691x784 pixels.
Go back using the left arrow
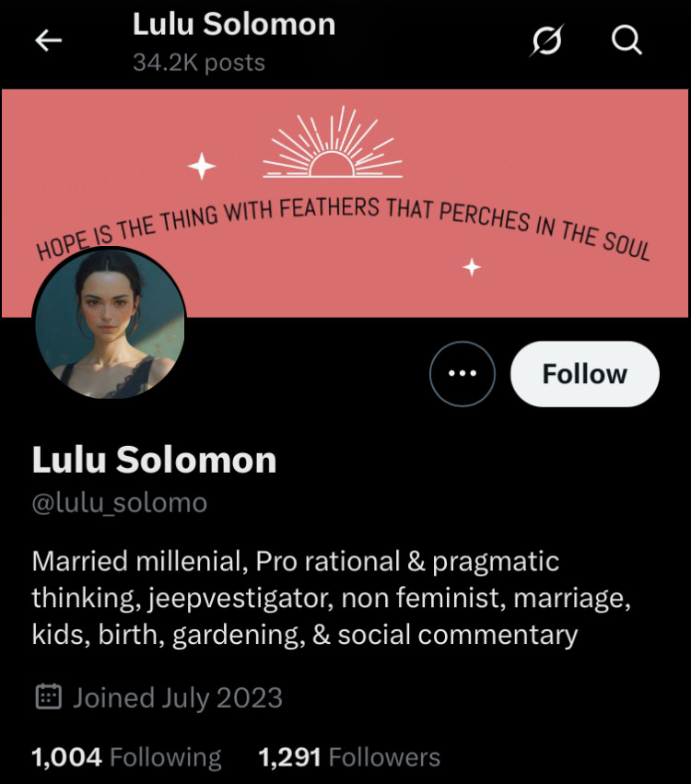pyautogui.click(x=49, y=40)
